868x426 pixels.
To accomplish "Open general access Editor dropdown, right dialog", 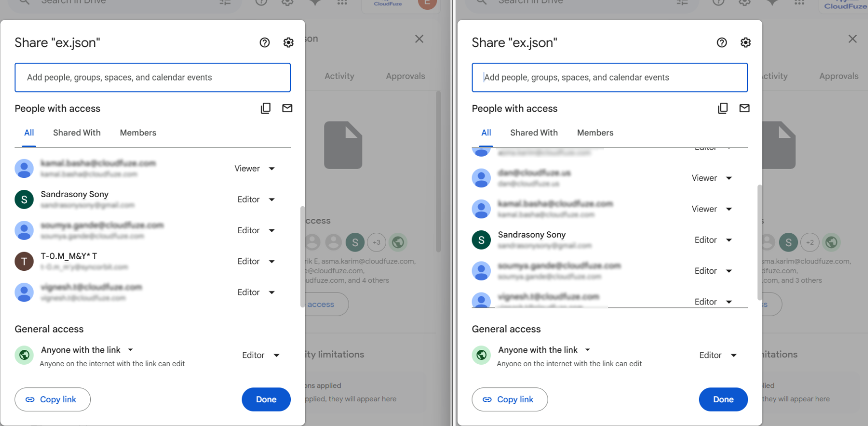I will pyautogui.click(x=718, y=355).
